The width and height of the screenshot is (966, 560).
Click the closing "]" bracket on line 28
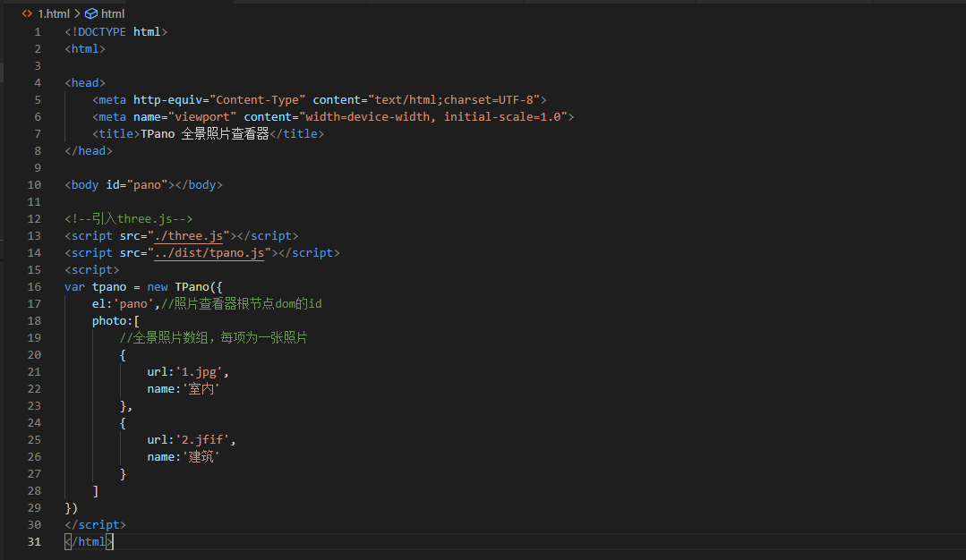pos(96,491)
